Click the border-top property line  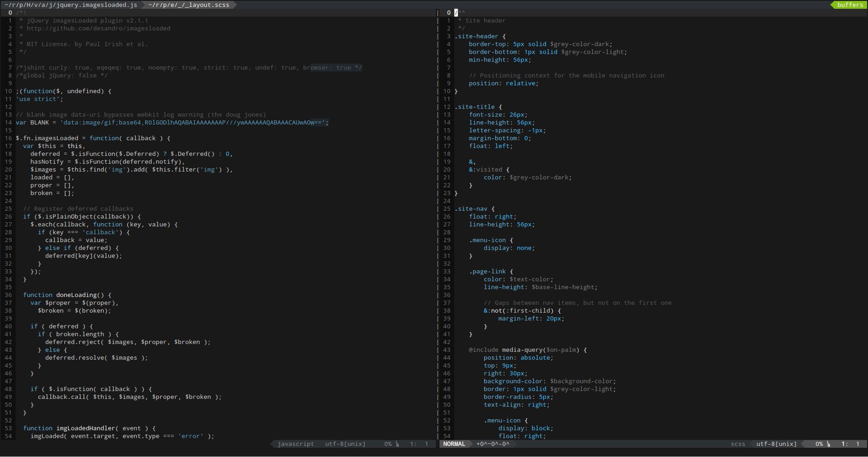[540, 44]
